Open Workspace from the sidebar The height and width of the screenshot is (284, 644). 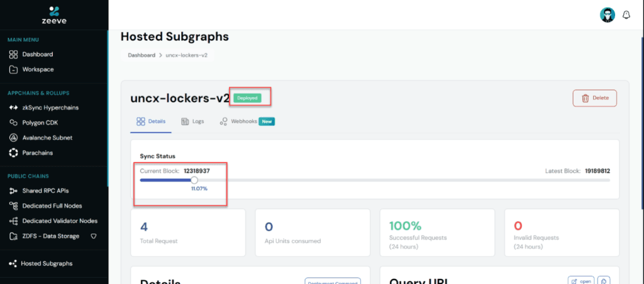coord(38,69)
